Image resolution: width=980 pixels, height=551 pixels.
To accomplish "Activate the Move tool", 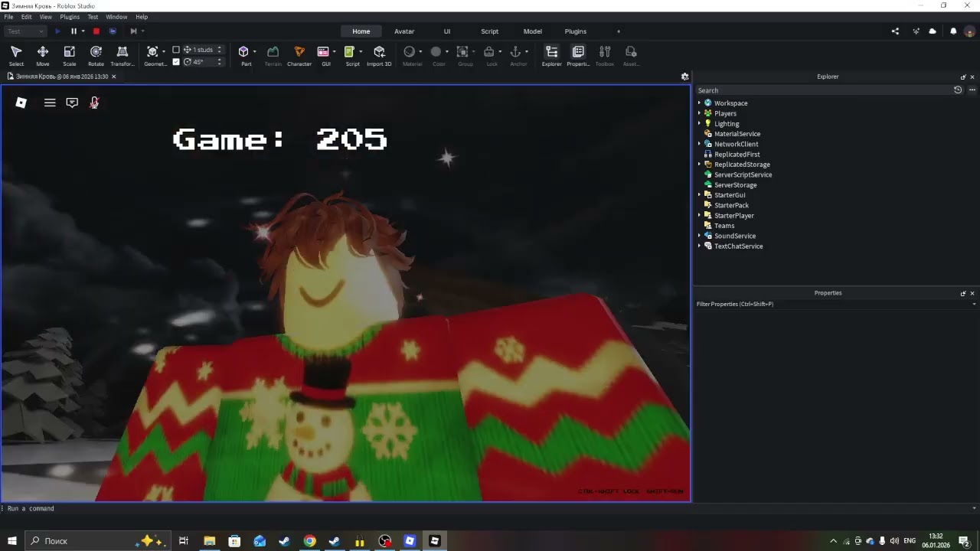I will pos(43,55).
